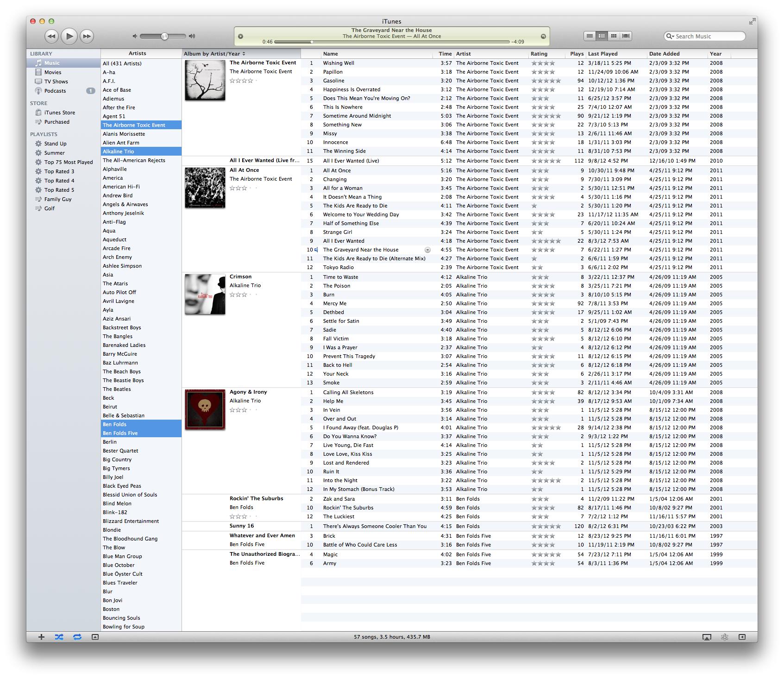The height and width of the screenshot is (679, 784).
Task: Click the Previous track button
Action: [51, 36]
